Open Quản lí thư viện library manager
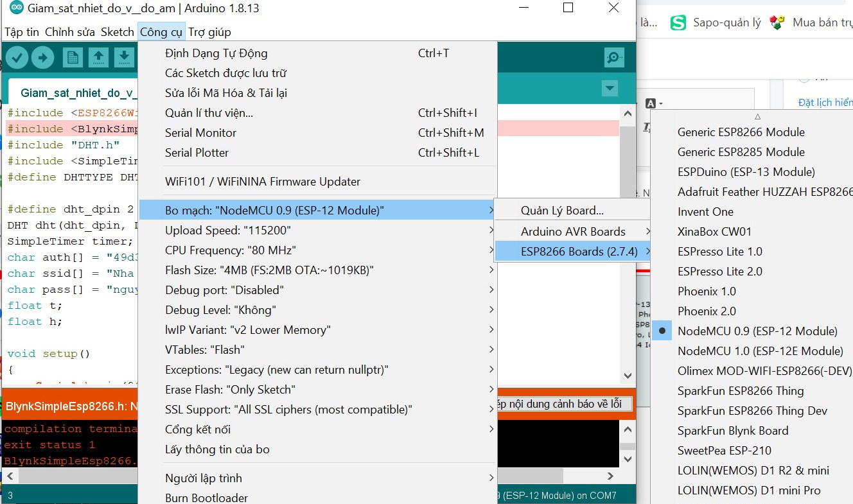The width and height of the screenshot is (853, 504). [318, 113]
